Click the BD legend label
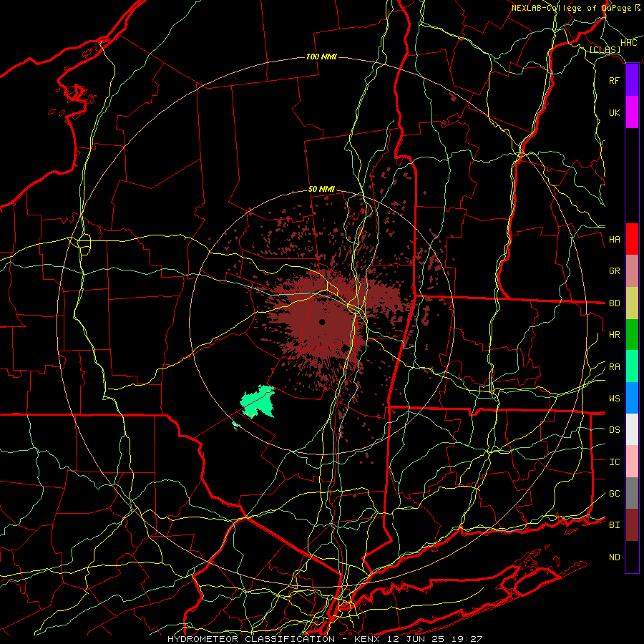This screenshot has width=644, height=644. pyautogui.click(x=614, y=303)
